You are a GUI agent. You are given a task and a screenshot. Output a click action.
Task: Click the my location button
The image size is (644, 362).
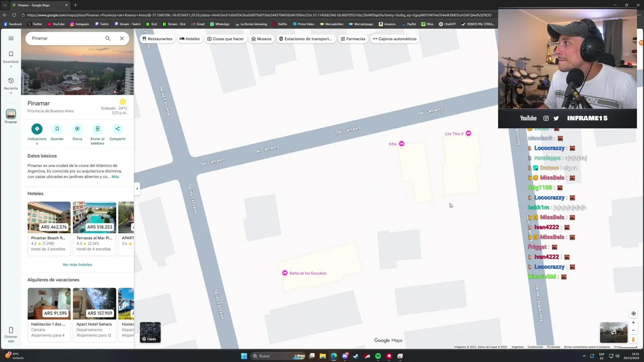click(x=633, y=314)
